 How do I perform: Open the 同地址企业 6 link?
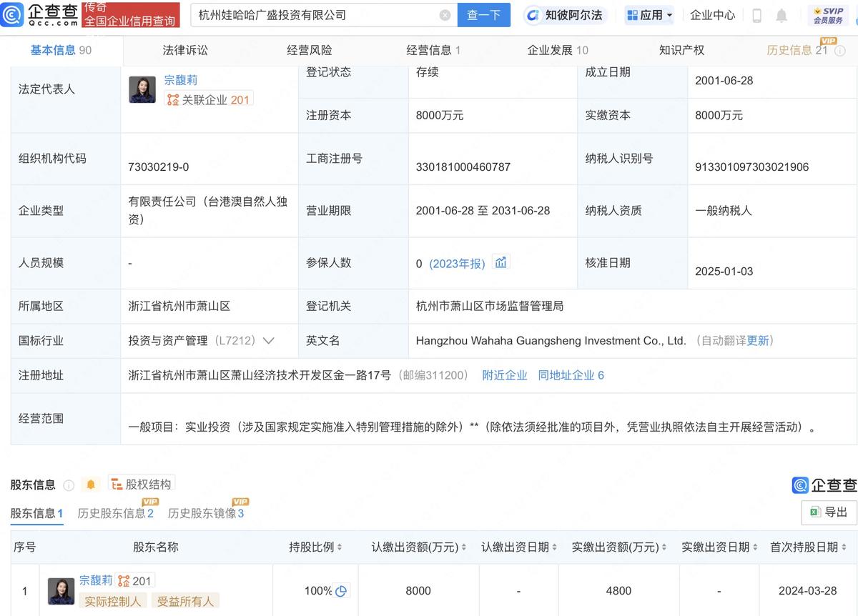(571, 374)
